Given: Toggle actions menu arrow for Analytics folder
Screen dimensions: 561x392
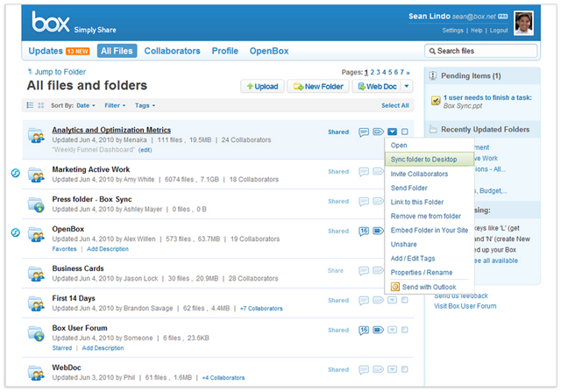Looking at the screenshot, I should pos(392,132).
